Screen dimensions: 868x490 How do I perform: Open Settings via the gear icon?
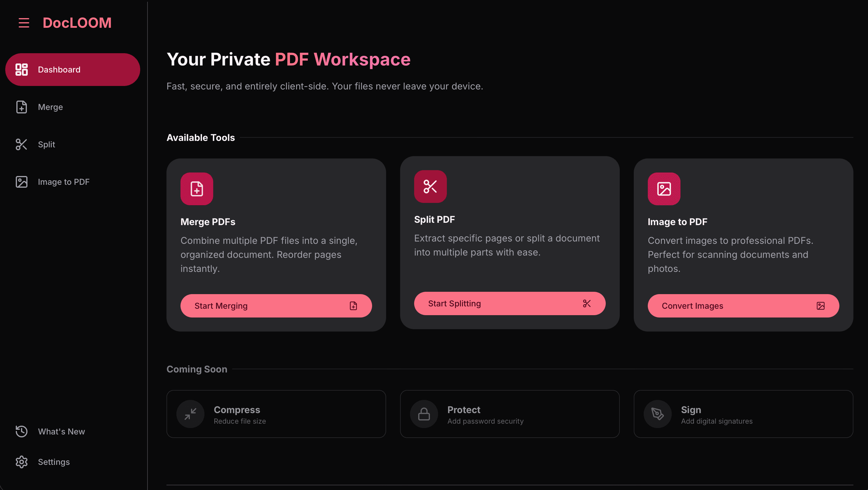coord(21,462)
